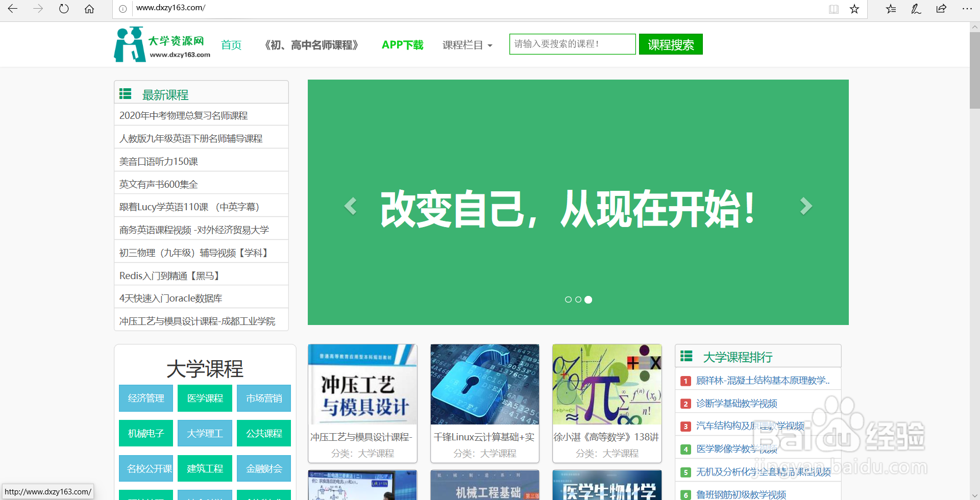Open 初三物理（九年级）辅导视频 link
This screenshot has width=980, height=500.
click(x=194, y=253)
